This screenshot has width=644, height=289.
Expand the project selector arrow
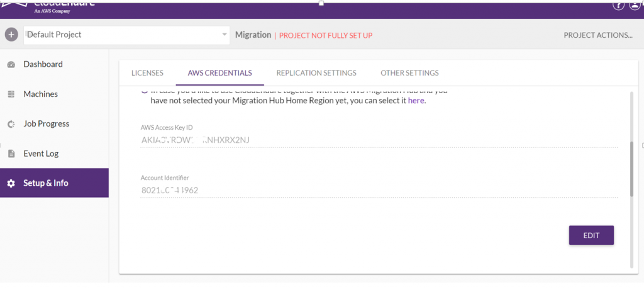(x=225, y=35)
